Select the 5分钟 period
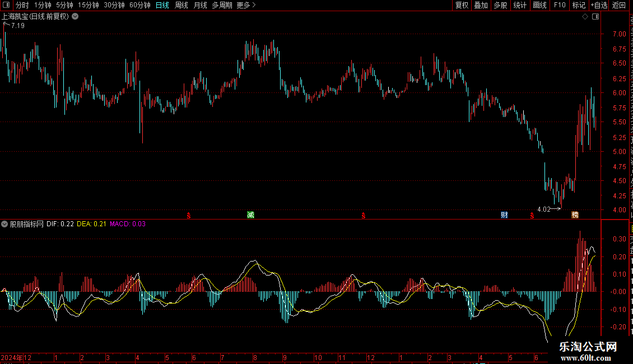The image size is (633, 364). (x=64, y=5)
